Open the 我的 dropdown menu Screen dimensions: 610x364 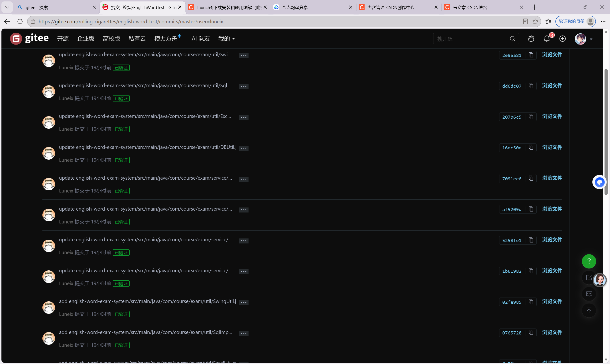pyautogui.click(x=226, y=39)
